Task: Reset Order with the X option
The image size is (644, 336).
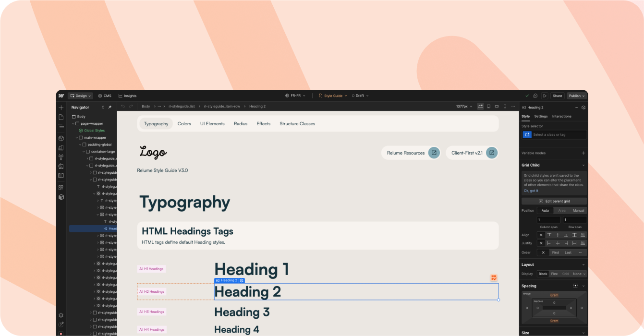Action: [x=543, y=252]
